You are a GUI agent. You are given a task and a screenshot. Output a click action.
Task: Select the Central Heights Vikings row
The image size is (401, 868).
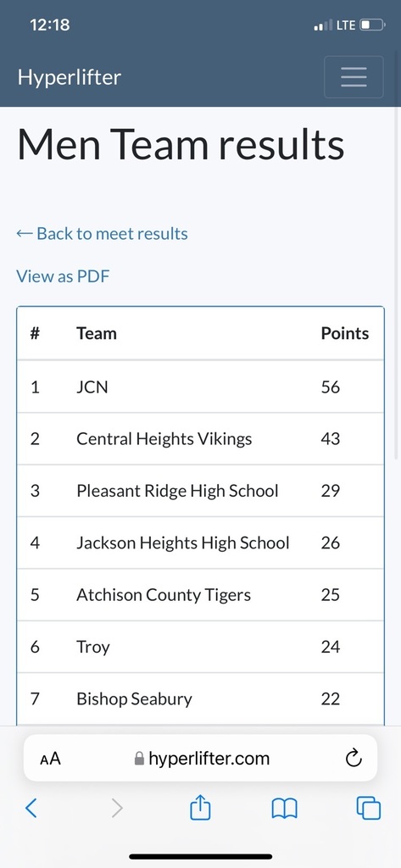point(200,438)
